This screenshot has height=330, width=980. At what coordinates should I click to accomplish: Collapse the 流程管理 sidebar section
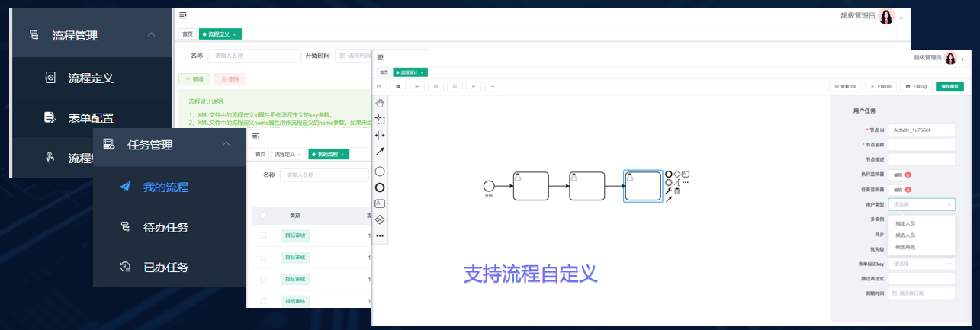point(151,35)
